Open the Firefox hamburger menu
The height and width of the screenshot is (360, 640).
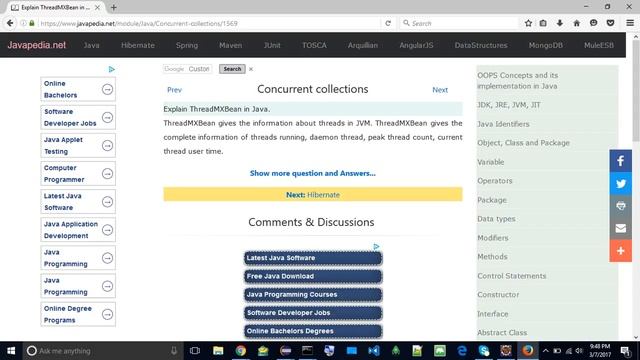(630, 23)
